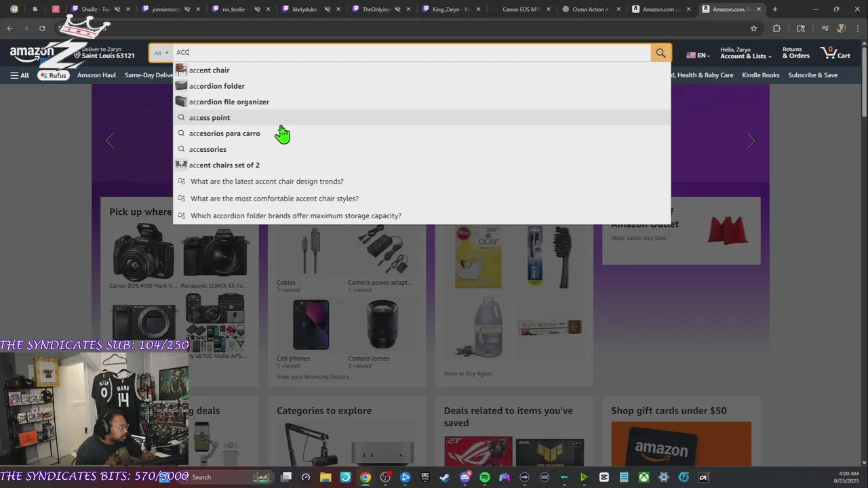Select the accordion file organizer suggestion
The image size is (868, 488).
[x=422, y=102]
